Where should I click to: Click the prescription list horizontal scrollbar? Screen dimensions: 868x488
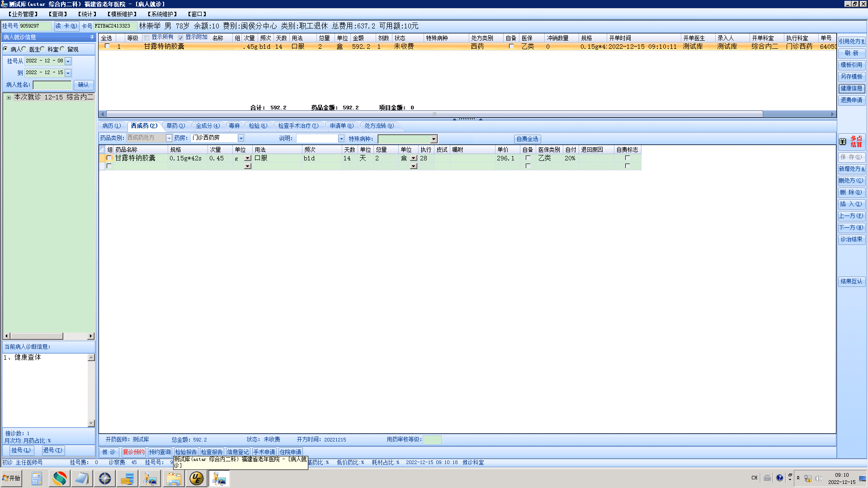tap(434, 114)
